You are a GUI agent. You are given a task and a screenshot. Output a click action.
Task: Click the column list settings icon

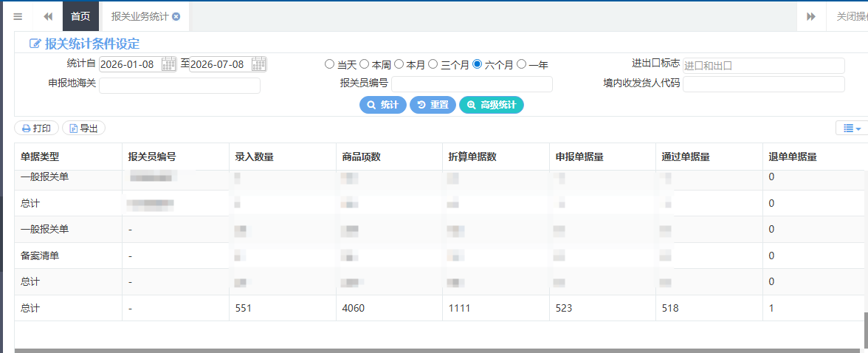coord(852,128)
